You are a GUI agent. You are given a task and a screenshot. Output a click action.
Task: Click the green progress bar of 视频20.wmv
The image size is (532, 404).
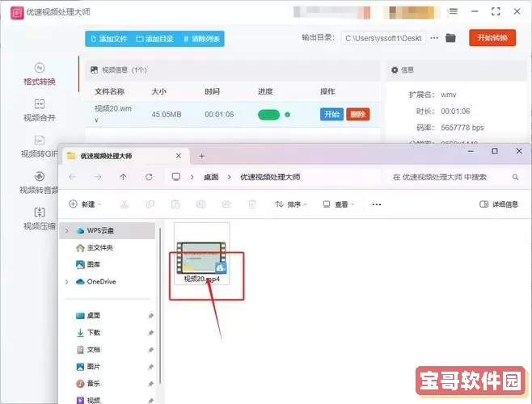[x=268, y=115]
